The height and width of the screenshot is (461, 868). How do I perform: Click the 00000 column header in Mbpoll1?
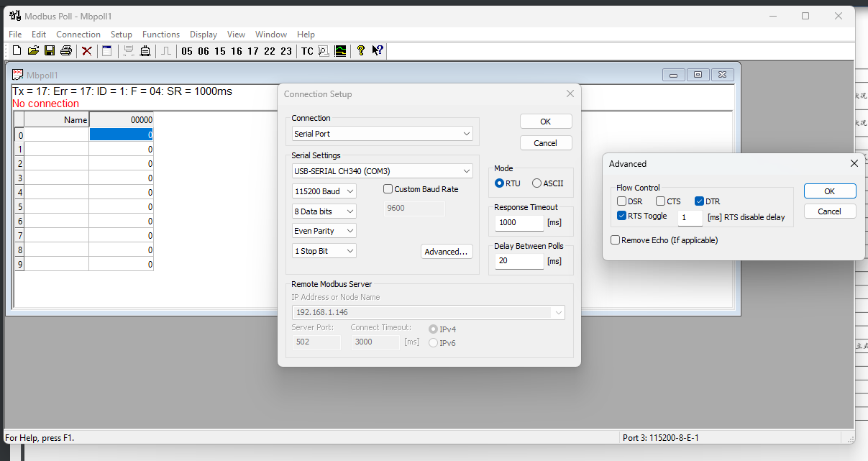click(121, 120)
